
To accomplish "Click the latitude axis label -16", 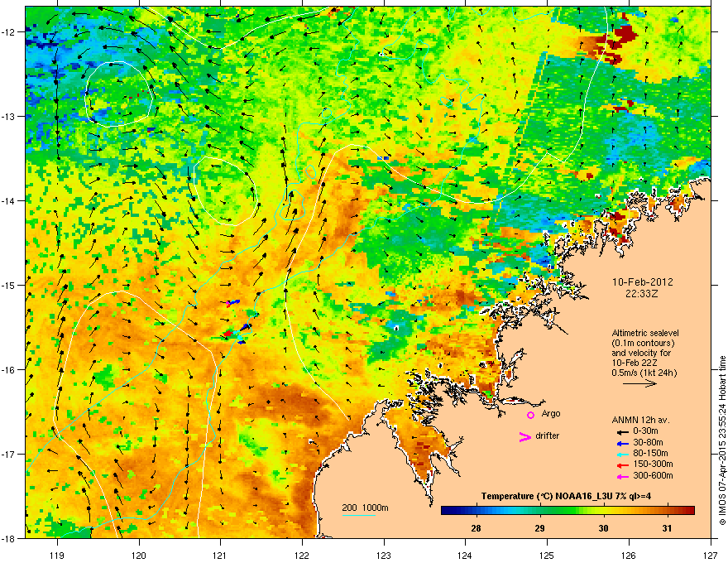I will 9,370.
